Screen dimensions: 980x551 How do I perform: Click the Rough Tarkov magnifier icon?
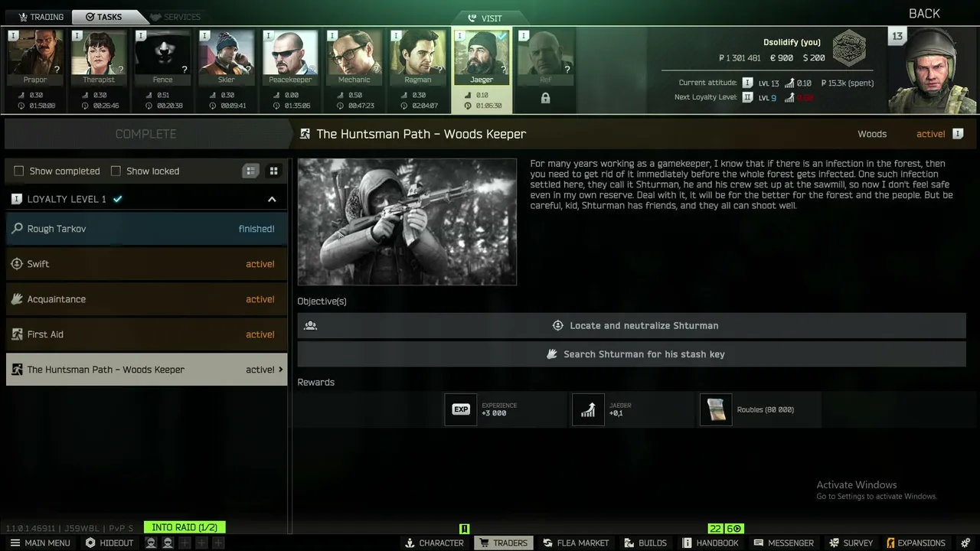[x=17, y=229]
